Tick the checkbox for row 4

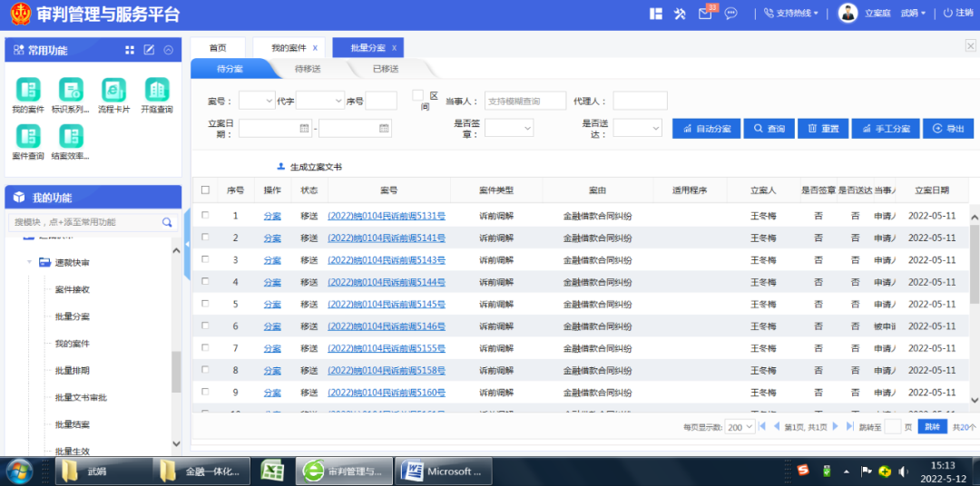[x=205, y=281]
